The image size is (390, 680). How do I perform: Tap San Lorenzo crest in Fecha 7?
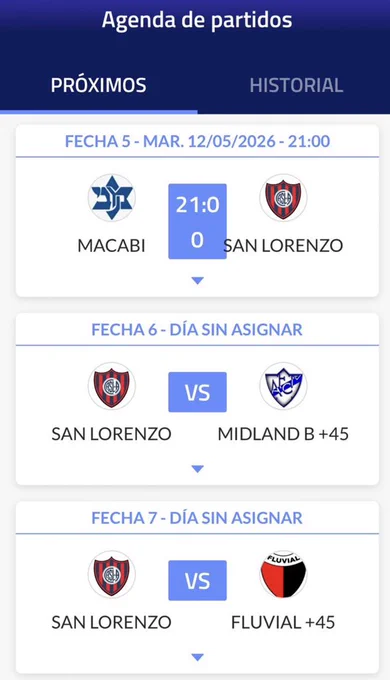point(111,574)
